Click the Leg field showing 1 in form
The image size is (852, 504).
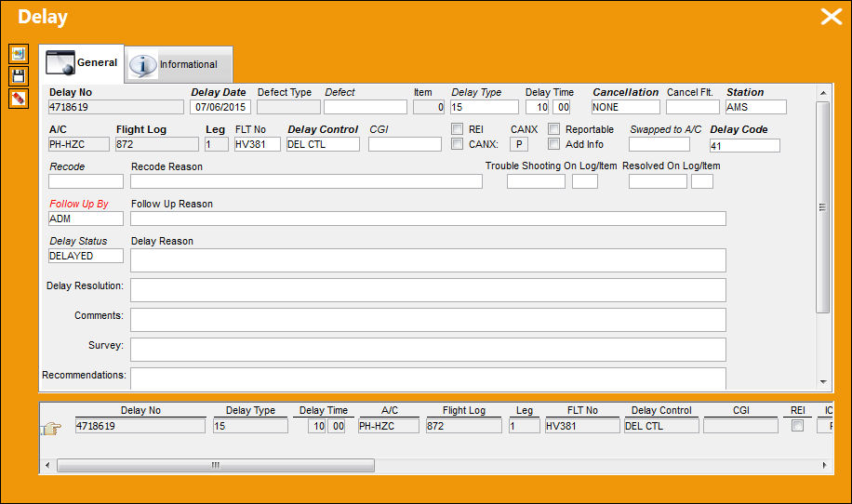coord(217,144)
